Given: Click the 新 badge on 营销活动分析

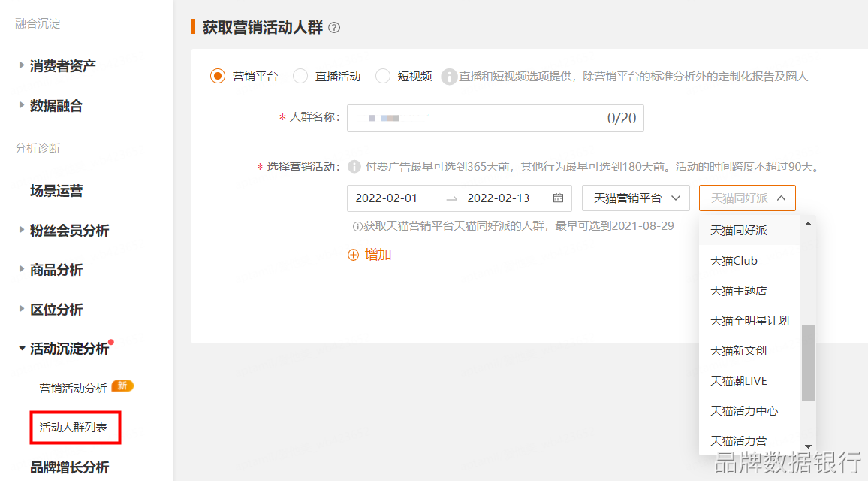Looking at the screenshot, I should click(122, 386).
